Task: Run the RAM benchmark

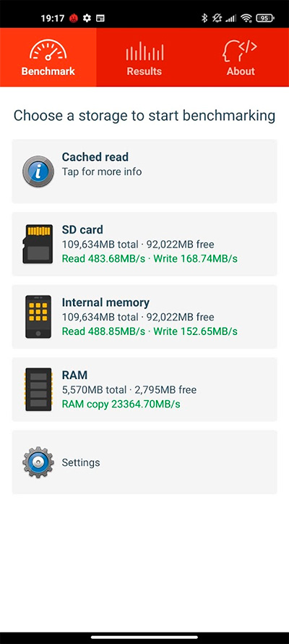Action: pos(144,389)
